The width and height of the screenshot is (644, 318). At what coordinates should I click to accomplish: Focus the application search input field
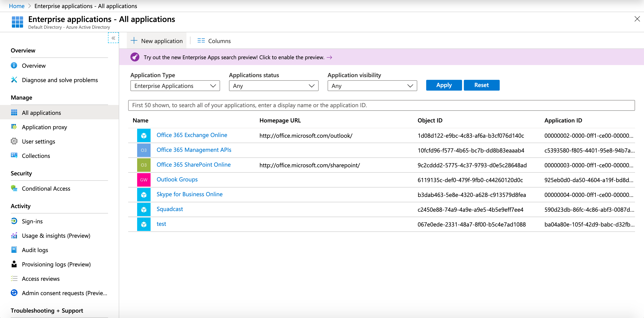381,105
